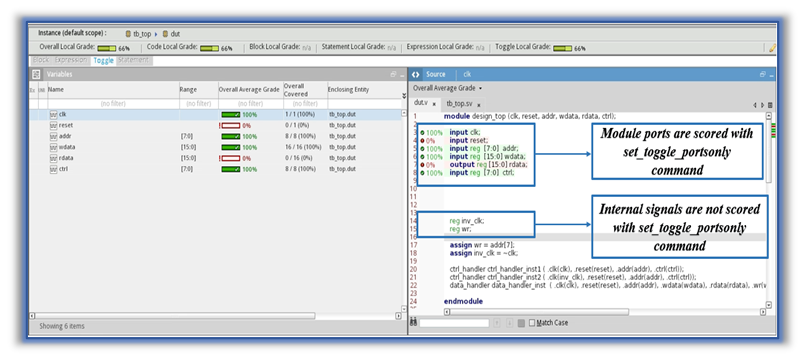Restore the Variables panel window
Image resolution: width=805 pixels, height=360 pixels.
[x=394, y=74]
